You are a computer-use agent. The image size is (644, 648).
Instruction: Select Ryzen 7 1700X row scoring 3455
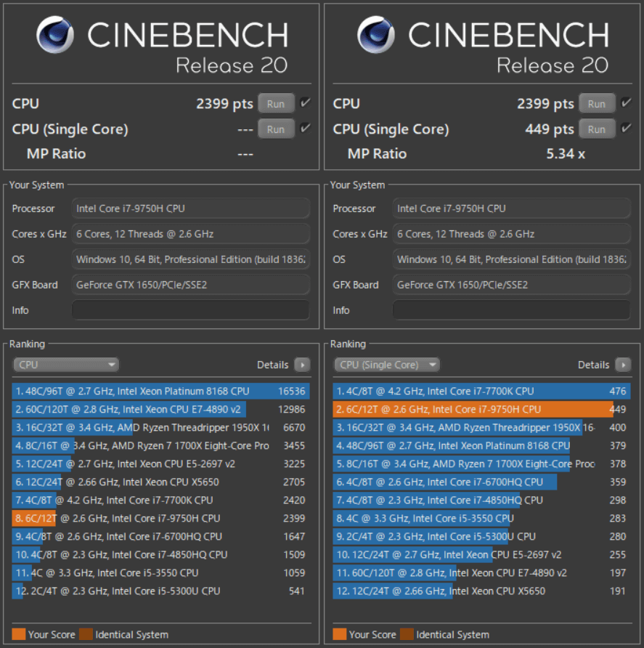pos(160,446)
